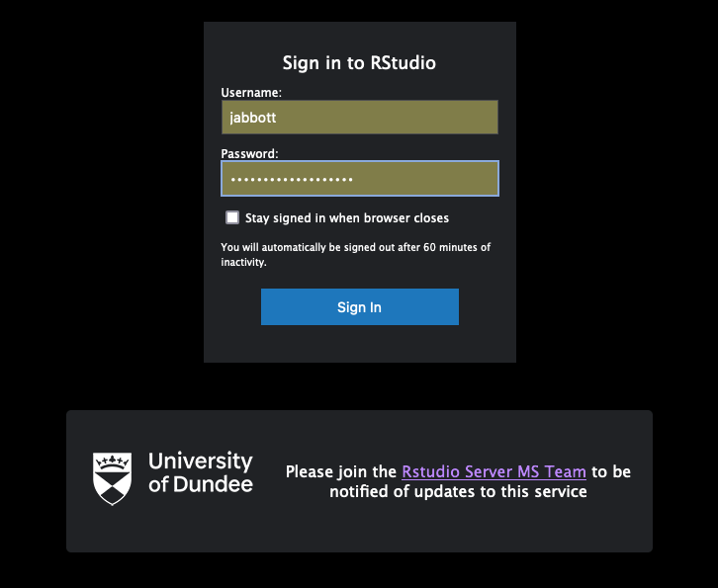Open the Rstudio Server MS Team link
This screenshot has height=588, width=718.
coord(494,471)
